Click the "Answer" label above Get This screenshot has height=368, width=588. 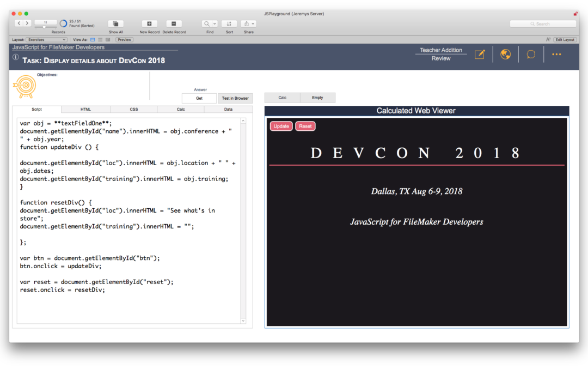pyautogui.click(x=200, y=90)
